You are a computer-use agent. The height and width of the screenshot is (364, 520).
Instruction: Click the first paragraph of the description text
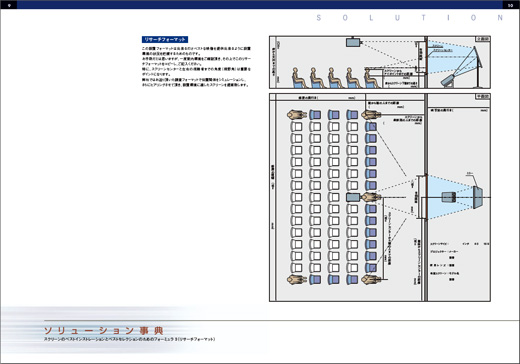pos(196,51)
